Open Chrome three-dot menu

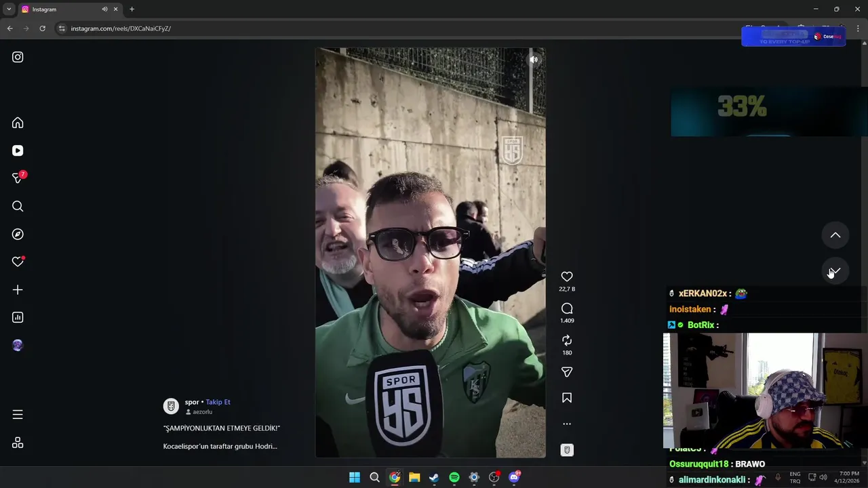click(858, 28)
